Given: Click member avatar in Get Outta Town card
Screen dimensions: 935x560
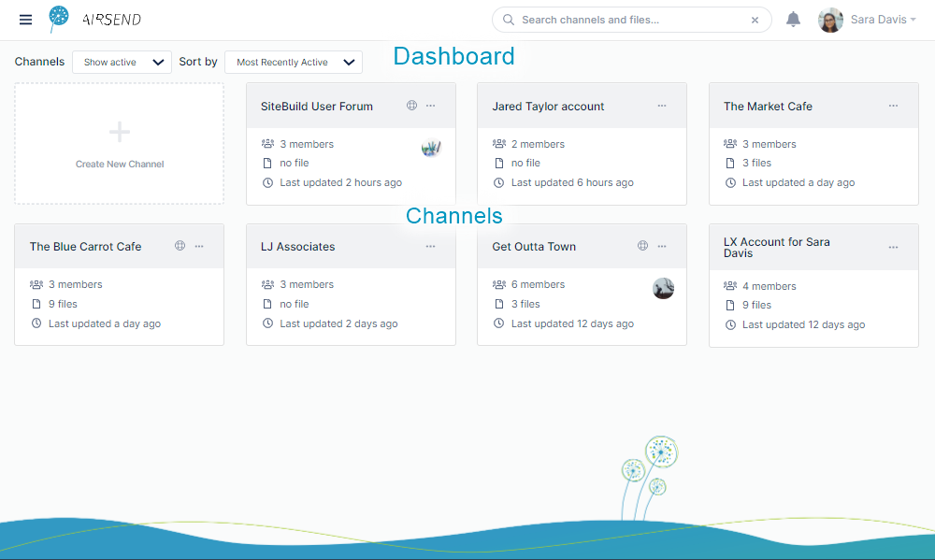Looking at the screenshot, I should 663,288.
